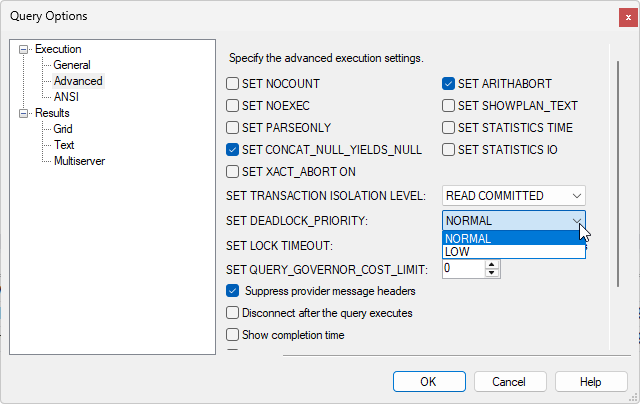Open the transaction isolation level dropdown

(514, 195)
